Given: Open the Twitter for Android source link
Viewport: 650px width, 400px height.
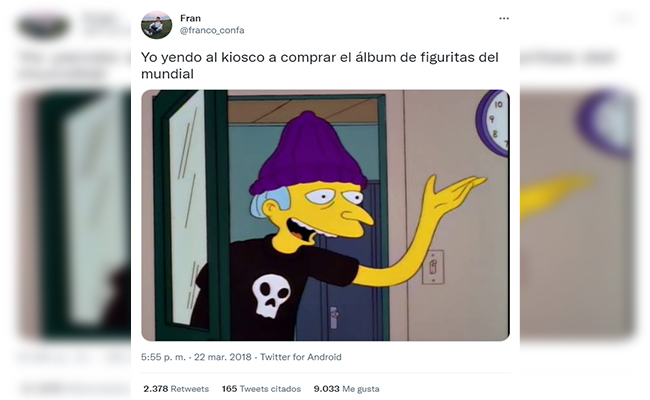Looking at the screenshot, I should [301, 357].
